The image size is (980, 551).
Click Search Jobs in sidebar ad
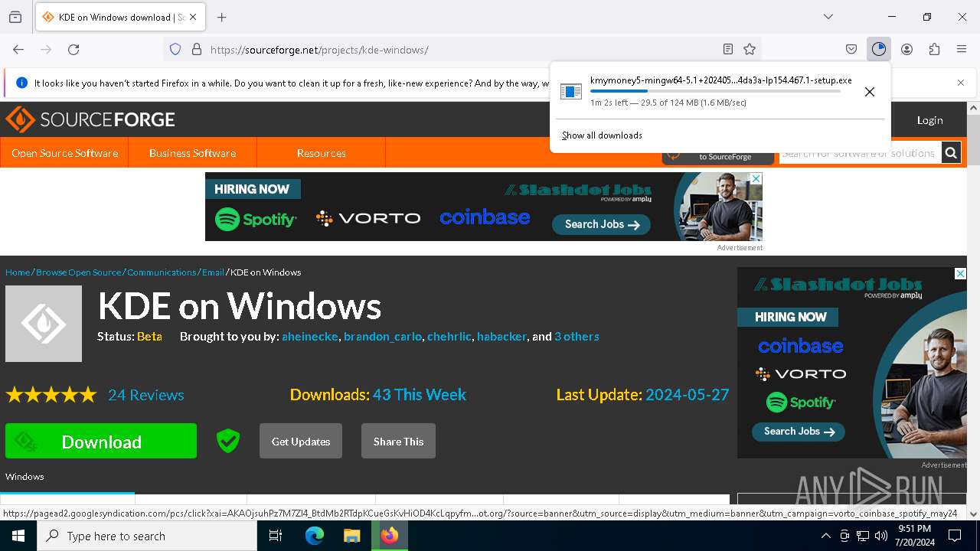point(799,432)
